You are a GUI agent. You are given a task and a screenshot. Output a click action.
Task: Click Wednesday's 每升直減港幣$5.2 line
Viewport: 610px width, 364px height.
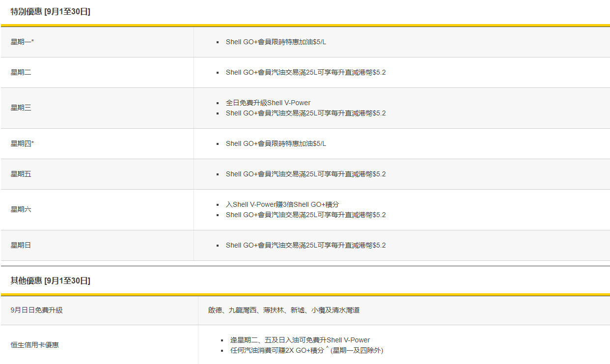[305, 113]
